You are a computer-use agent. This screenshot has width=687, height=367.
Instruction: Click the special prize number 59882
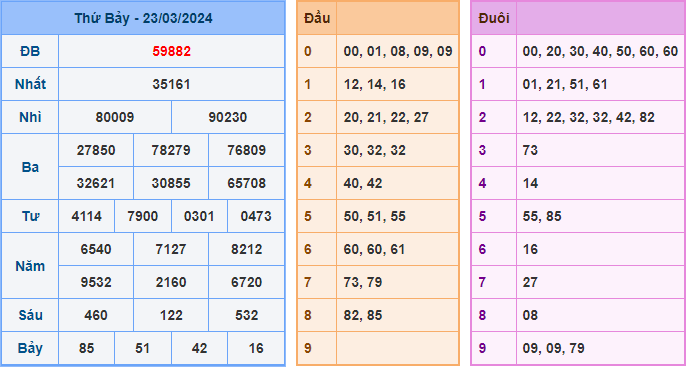pyautogui.click(x=171, y=52)
